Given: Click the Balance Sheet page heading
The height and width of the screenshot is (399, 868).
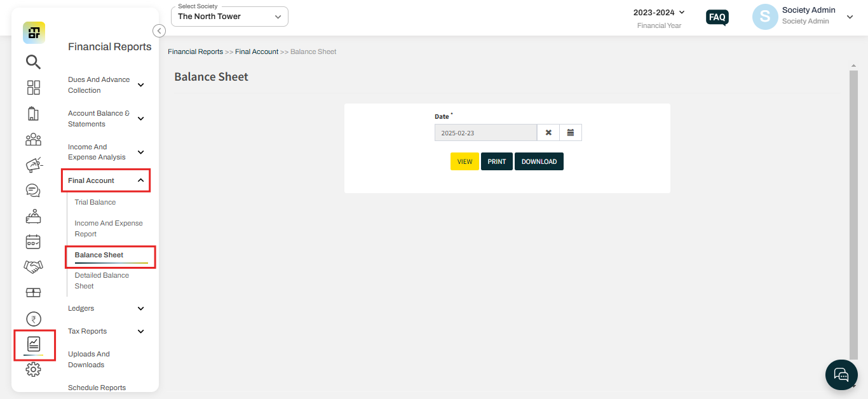Looking at the screenshot, I should (212, 77).
